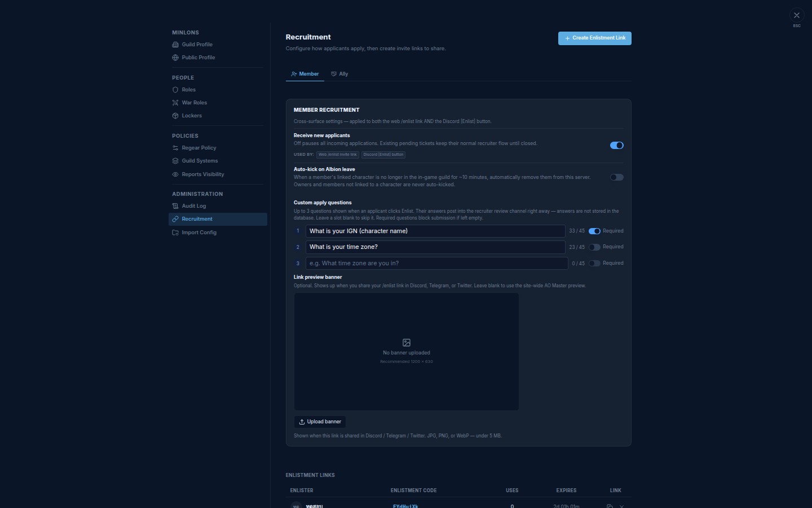Screen dimensions: 812x508
Task: Toggle Required for question 3
Action: [594, 264]
